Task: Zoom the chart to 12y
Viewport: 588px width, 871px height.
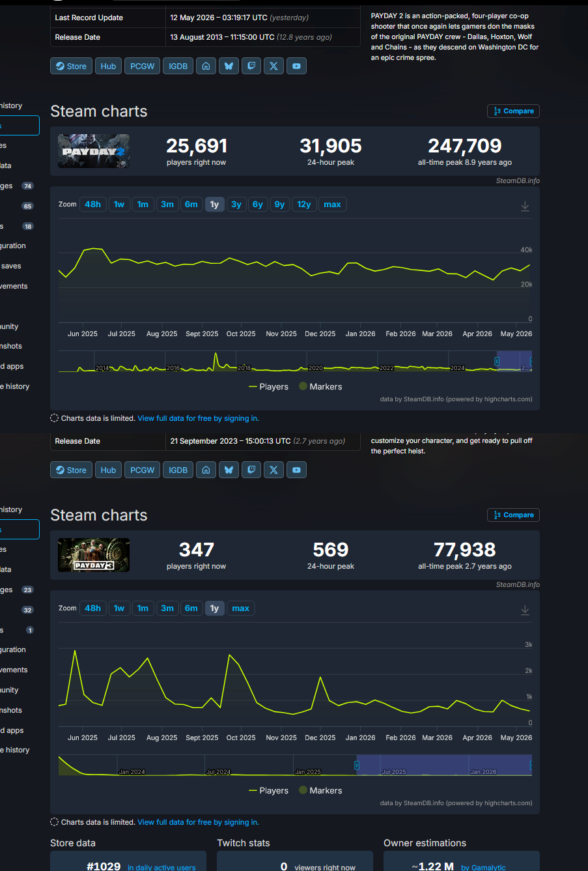Action: point(304,205)
